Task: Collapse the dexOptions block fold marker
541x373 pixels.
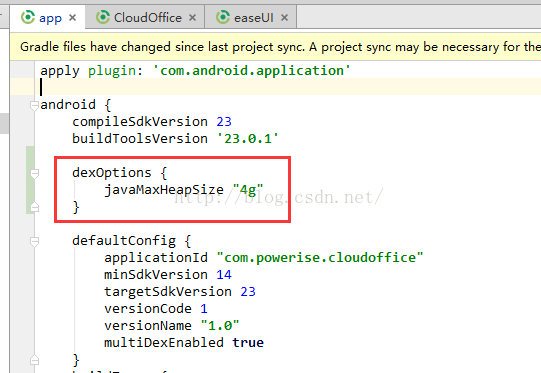Action: 34,173
